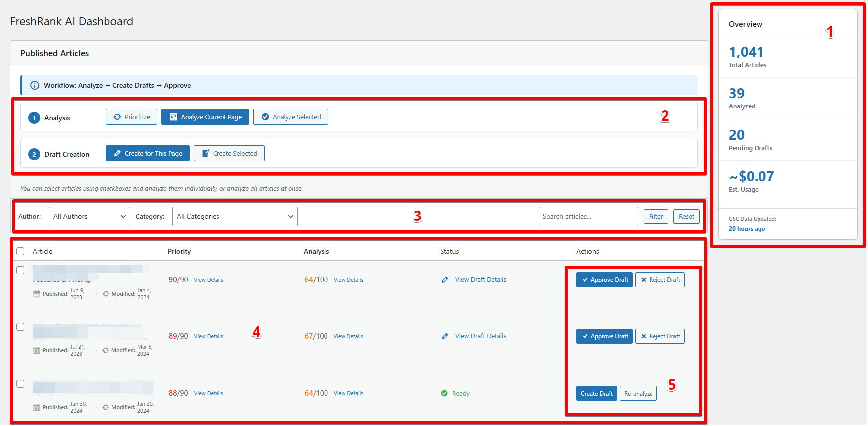The width and height of the screenshot is (868, 426).
Task: Click the 20 Pending Drafts stat
Action: (750, 140)
